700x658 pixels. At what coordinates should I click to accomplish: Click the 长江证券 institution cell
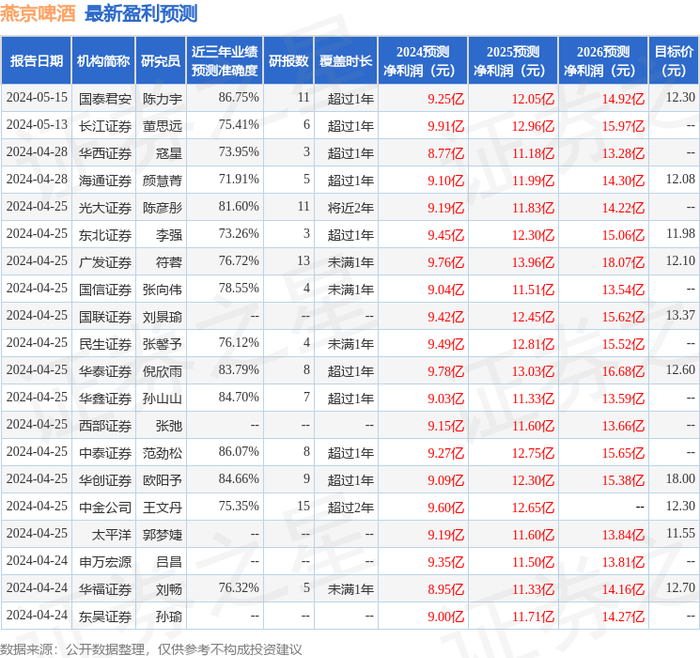(105, 126)
